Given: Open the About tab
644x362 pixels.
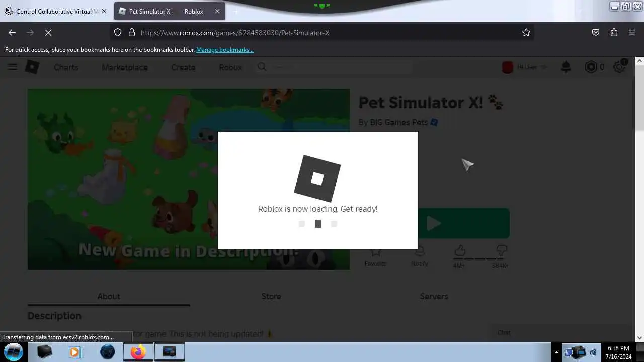Looking at the screenshot, I should pyautogui.click(x=109, y=296).
